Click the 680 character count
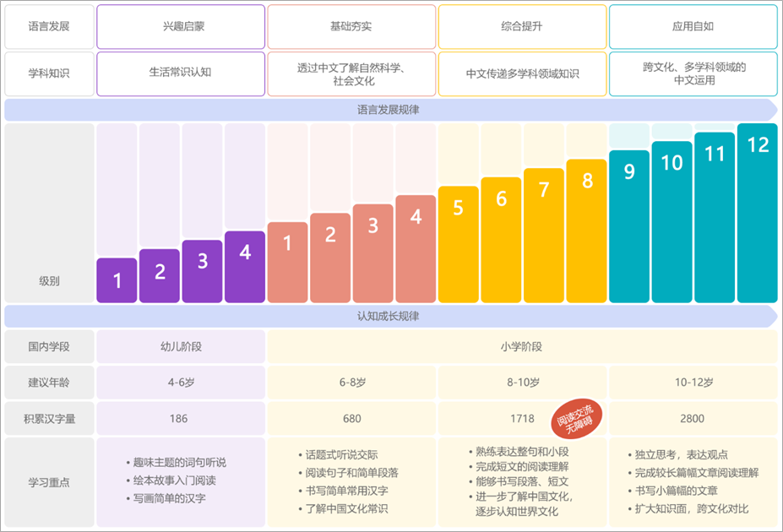Image resolution: width=783 pixels, height=532 pixels. (351, 419)
